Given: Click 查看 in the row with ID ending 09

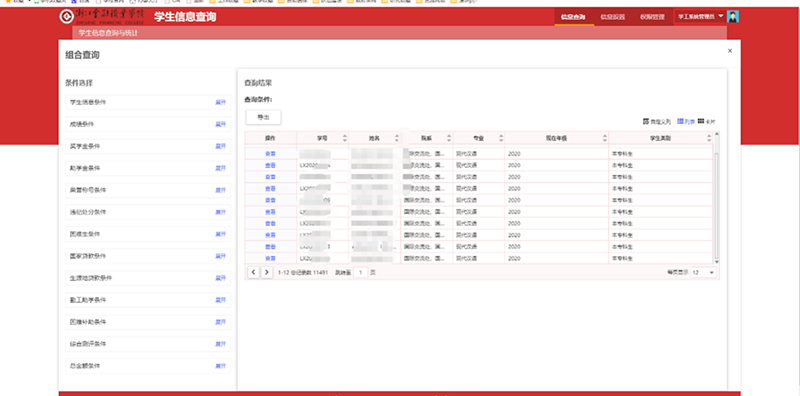Looking at the screenshot, I should [x=270, y=200].
